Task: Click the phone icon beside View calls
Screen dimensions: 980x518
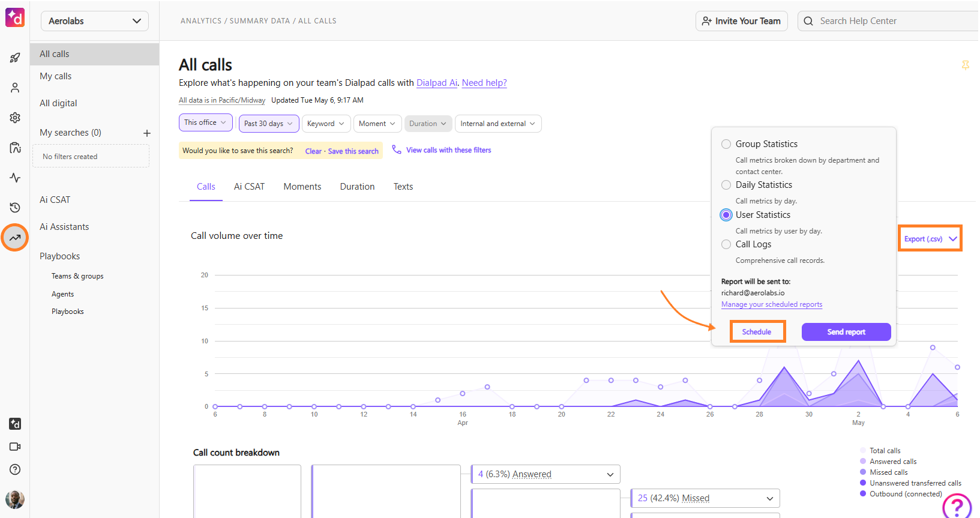Action: 397,149
